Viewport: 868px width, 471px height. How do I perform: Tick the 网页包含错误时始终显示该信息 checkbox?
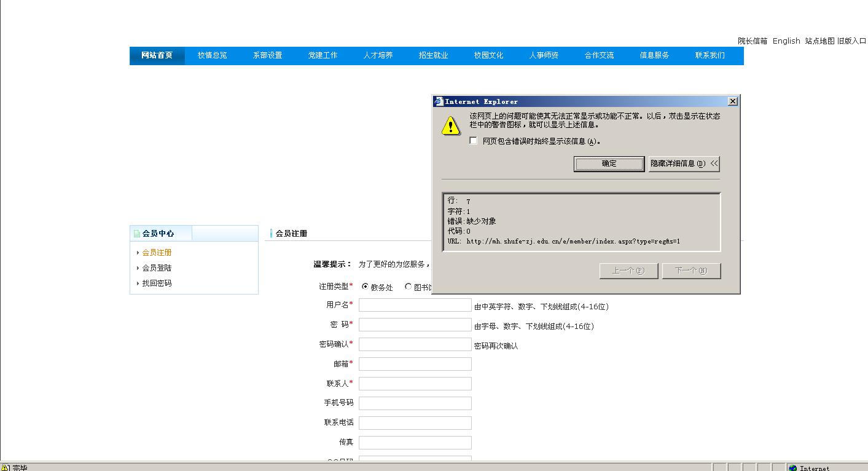(473, 141)
